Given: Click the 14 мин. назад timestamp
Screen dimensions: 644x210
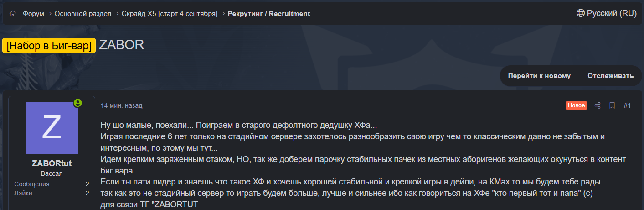Looking at the screenshot, I should pyautogui.click(x=122, y=105).
